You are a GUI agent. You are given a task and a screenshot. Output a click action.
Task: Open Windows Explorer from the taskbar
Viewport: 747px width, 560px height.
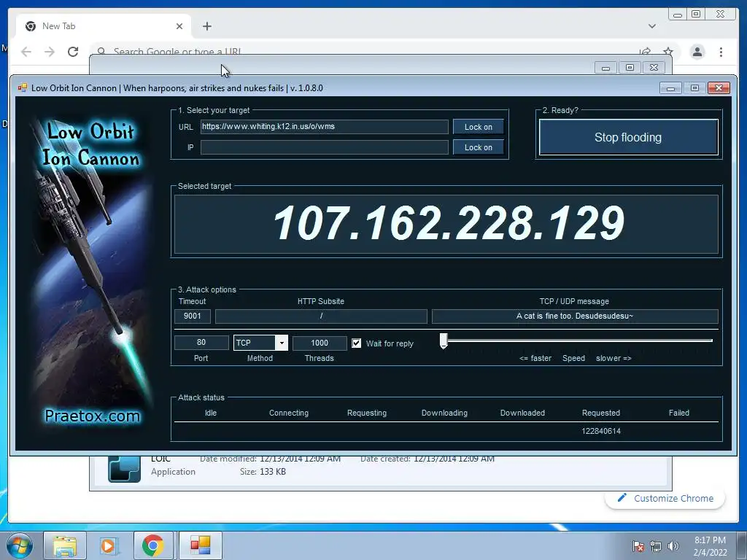pyautogui.click(x=65, y=545)
